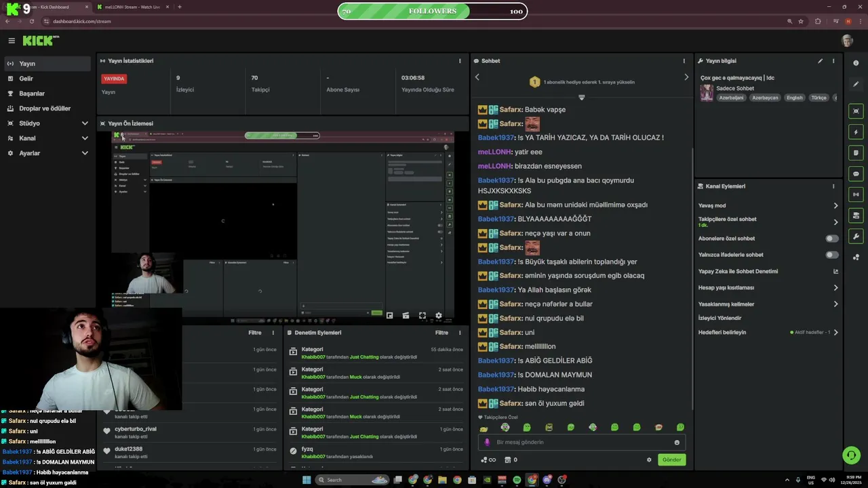
Task: Toggle Yalnızca ifadelerle sohbet switch
Action: (x=831, y=255)
